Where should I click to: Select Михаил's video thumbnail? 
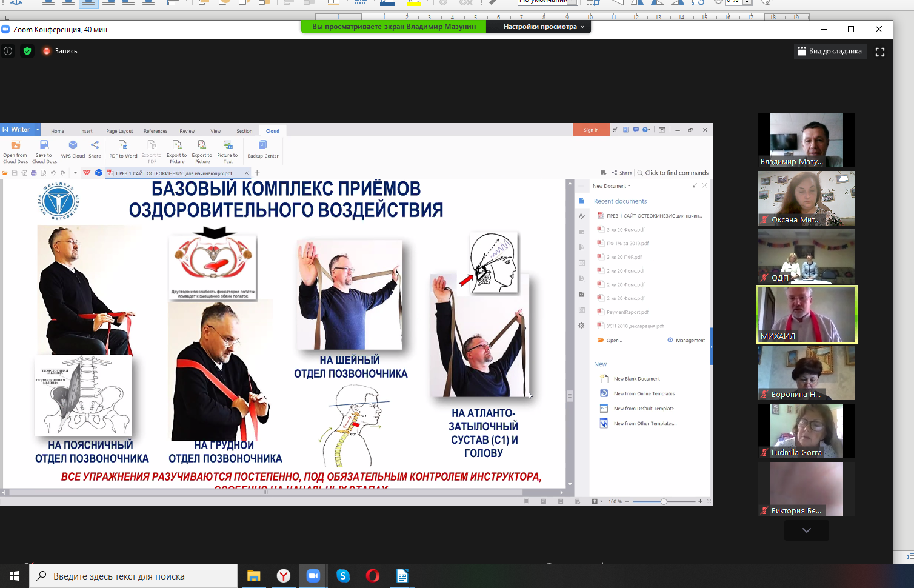pos(806,315)
